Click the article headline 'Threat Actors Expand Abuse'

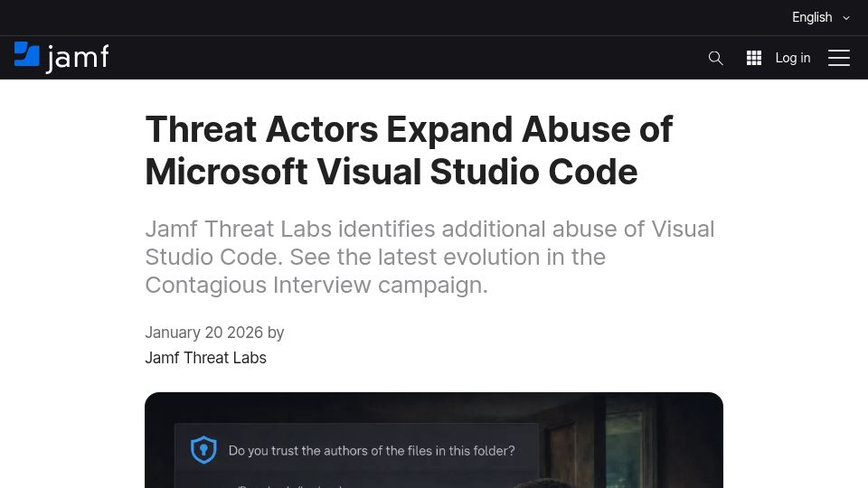(x=409, y=151)
